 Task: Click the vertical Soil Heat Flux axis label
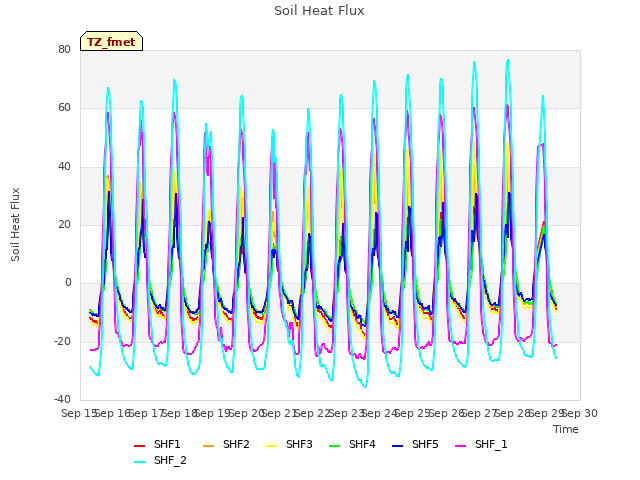(15, 224)
